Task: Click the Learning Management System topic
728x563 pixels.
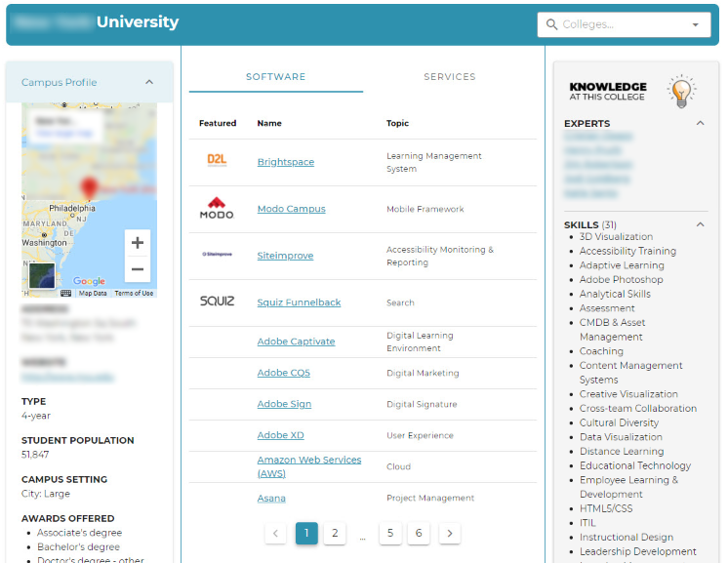Action: pos(434,162)
